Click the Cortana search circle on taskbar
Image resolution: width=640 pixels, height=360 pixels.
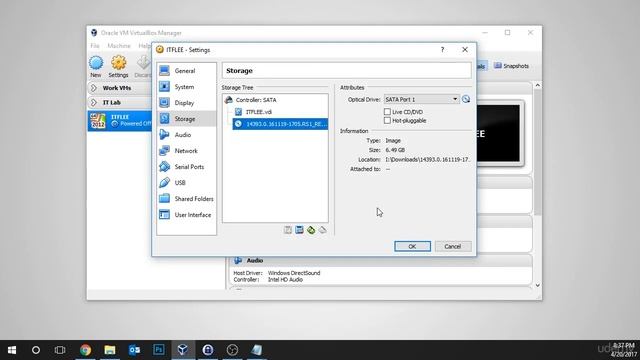[36, 350]
